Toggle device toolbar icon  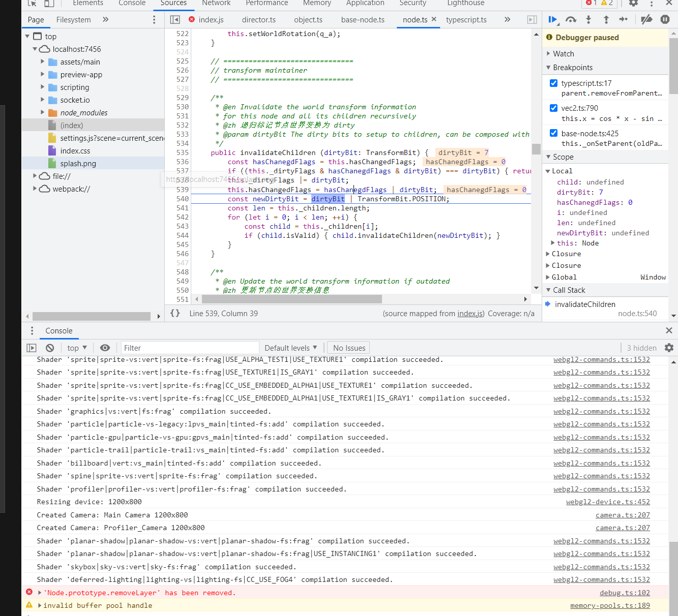(49, 3)
